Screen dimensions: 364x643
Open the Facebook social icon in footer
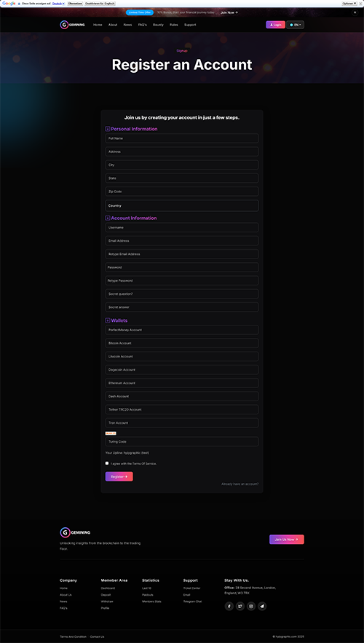[x=229, y=606]
